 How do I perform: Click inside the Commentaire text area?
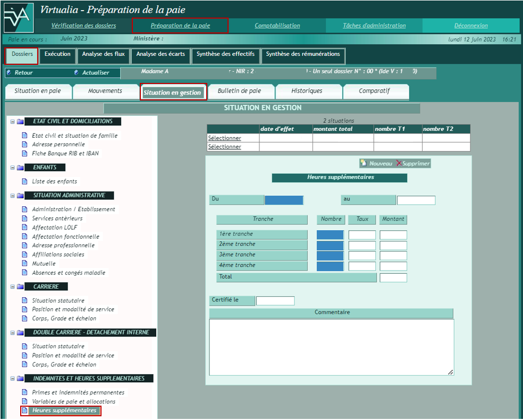click(331, 347)
